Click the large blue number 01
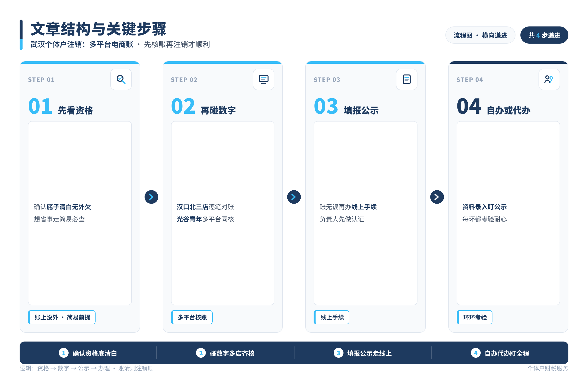The width and height of the screenshot is (588, 392). [40, 106]
